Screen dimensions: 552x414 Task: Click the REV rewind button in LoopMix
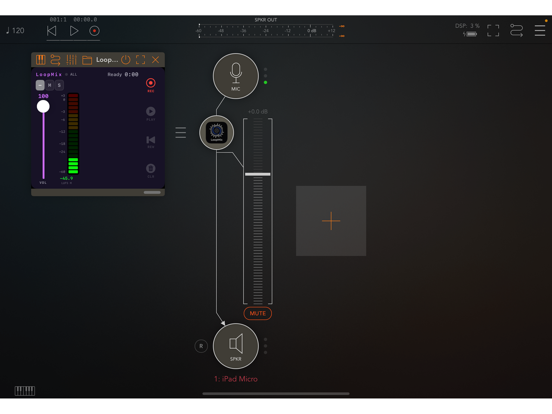point(151,142)
